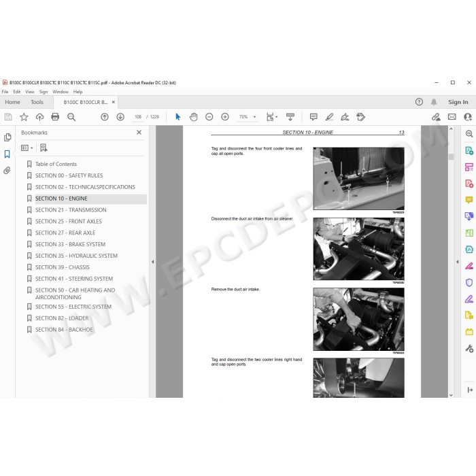Click Sign In
The height and width of the screenshot is (476, 476).
point(458,102)
